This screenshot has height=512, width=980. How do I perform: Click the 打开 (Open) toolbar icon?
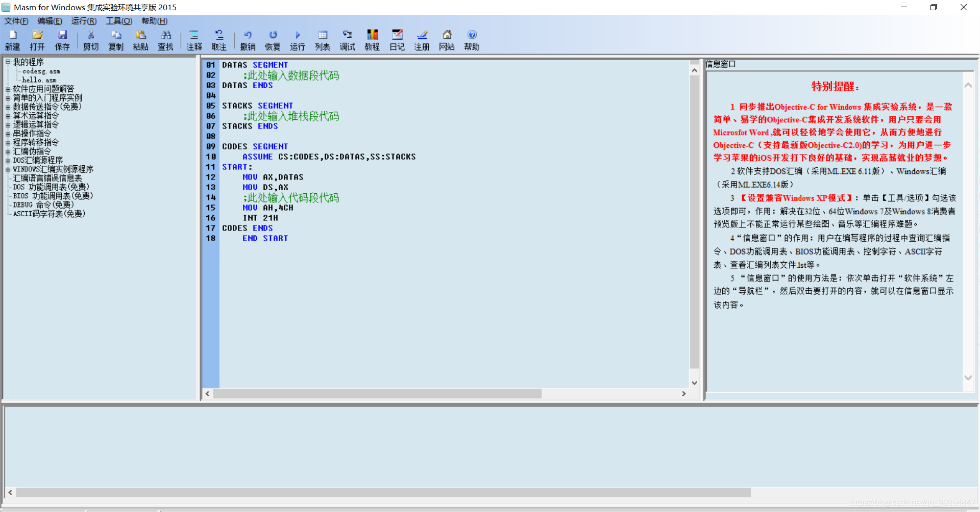point(37,40)
